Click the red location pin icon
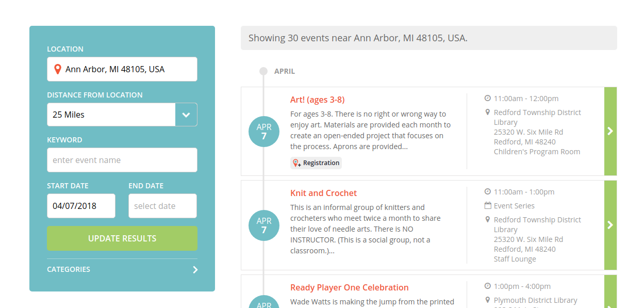 (58, 69)
